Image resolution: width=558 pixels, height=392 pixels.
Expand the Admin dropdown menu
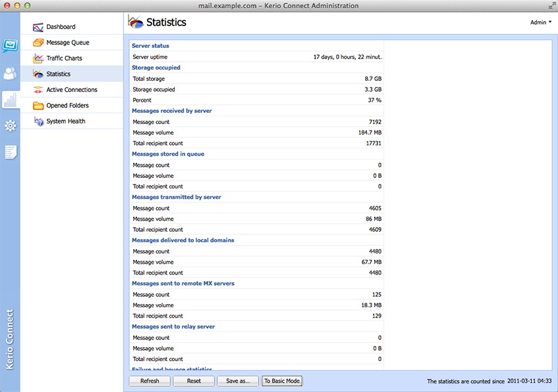pos(541,22)
